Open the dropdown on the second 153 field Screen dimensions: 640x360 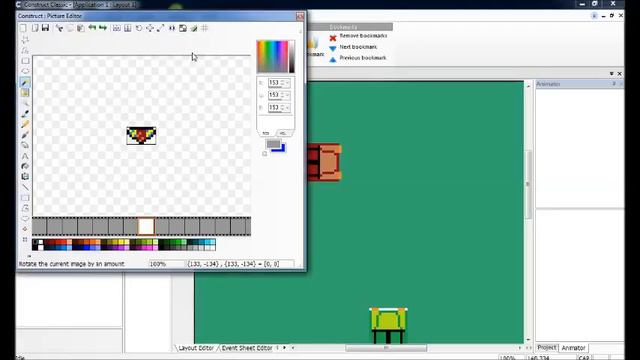[287, 95]
